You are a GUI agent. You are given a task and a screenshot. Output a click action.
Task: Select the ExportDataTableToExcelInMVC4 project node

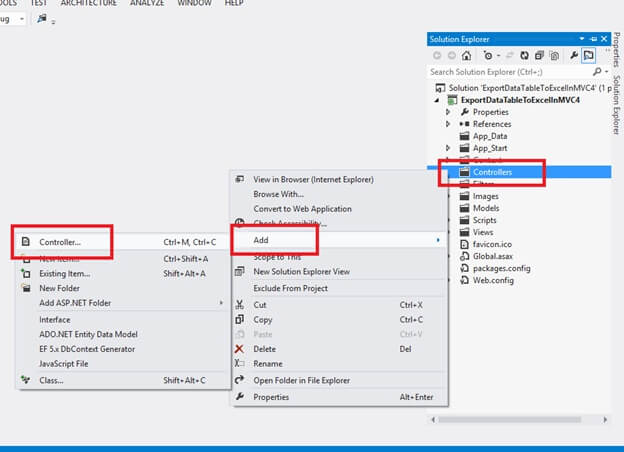pyautogui.click(x=520, y=100)
